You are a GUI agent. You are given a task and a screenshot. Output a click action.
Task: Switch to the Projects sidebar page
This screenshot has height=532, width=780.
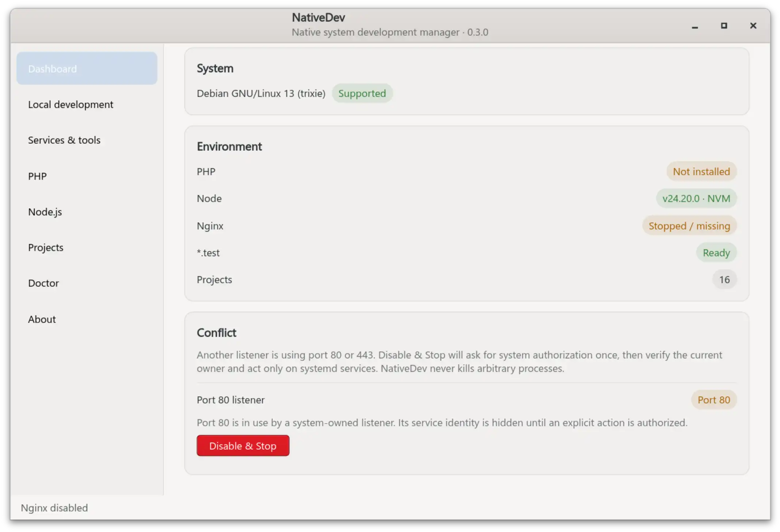87,247
